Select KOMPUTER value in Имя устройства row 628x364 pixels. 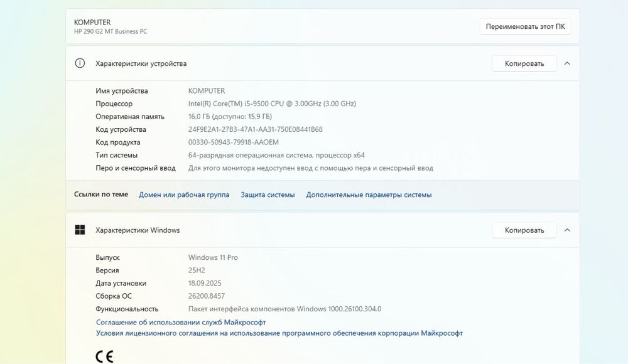tap(207, 91)
